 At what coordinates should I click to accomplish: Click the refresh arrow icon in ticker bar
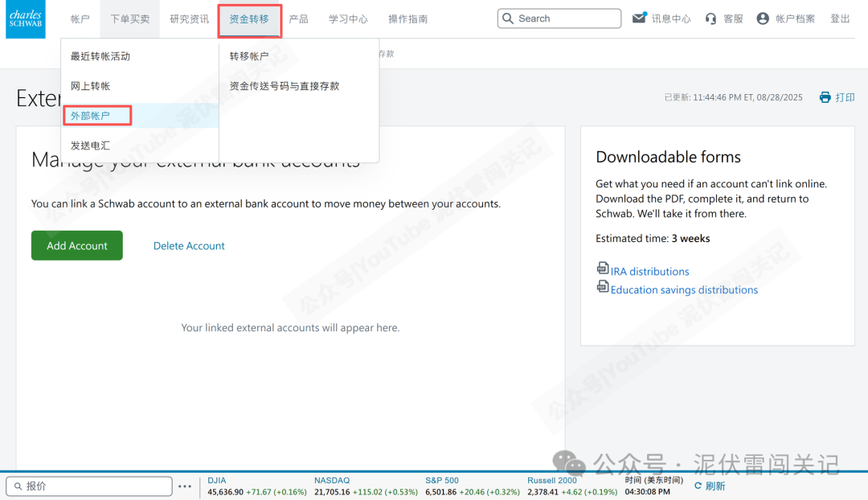coord(698,486)
